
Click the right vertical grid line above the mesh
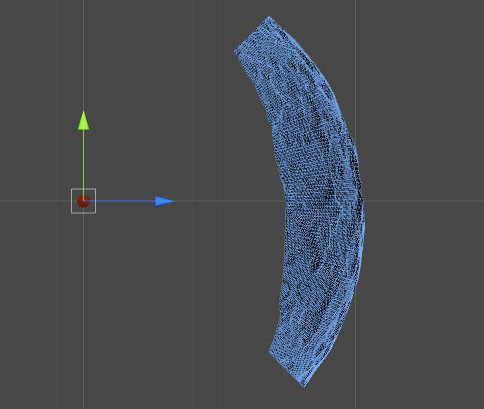click(x=355, y=50)
